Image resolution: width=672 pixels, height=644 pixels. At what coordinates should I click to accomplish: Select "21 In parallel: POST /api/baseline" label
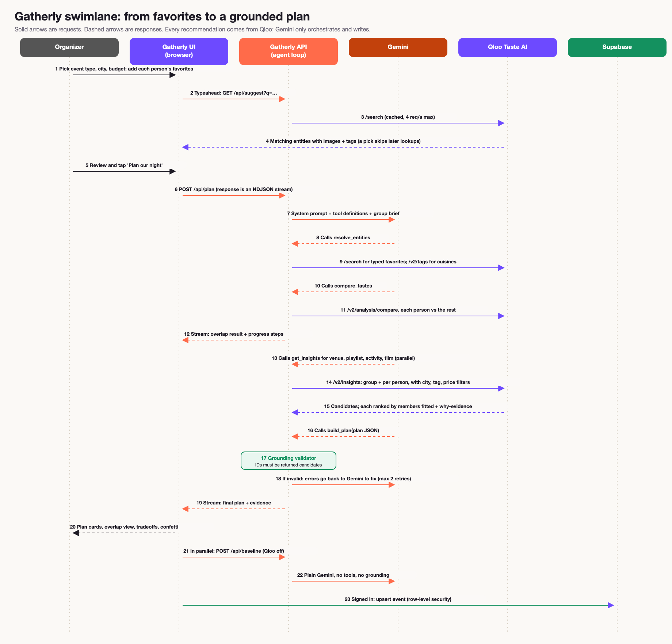click(234, 551)
